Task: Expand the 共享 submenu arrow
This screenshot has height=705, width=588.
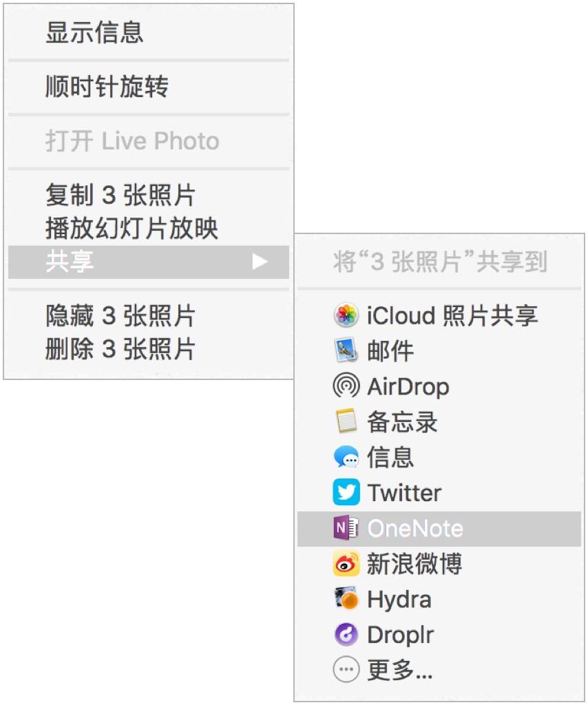Action: pyautogui.click(x=260, y=261)
